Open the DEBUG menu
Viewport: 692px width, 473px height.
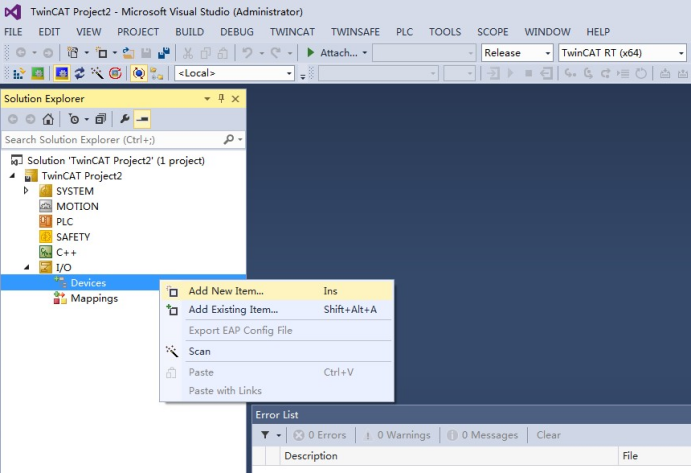click(237, 32)
